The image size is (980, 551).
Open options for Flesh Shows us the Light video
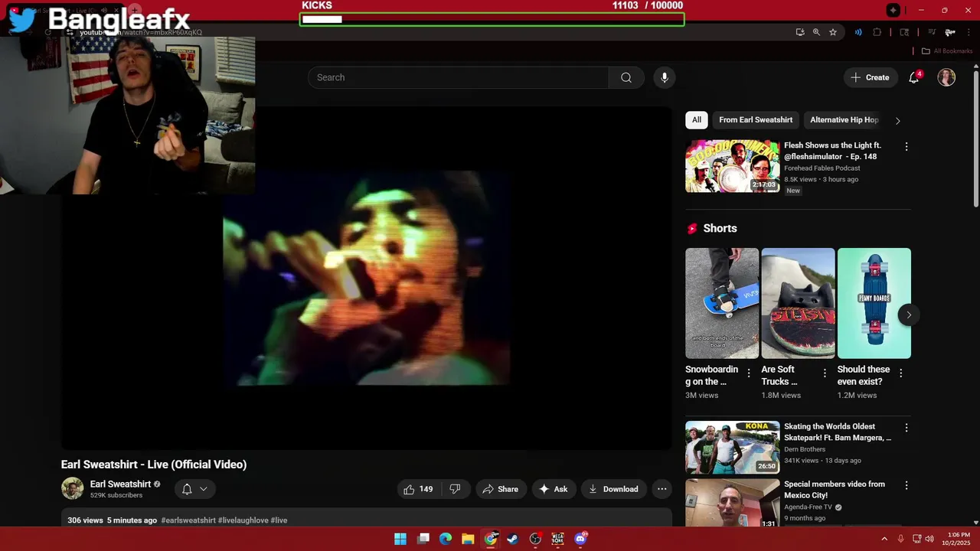906,146
